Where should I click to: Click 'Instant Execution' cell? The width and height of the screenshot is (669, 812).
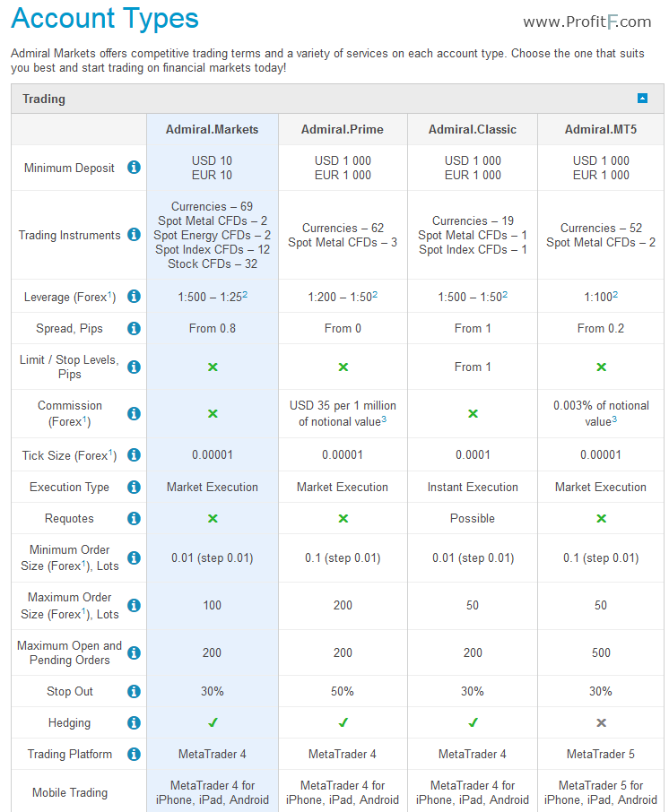coord(473,488)
